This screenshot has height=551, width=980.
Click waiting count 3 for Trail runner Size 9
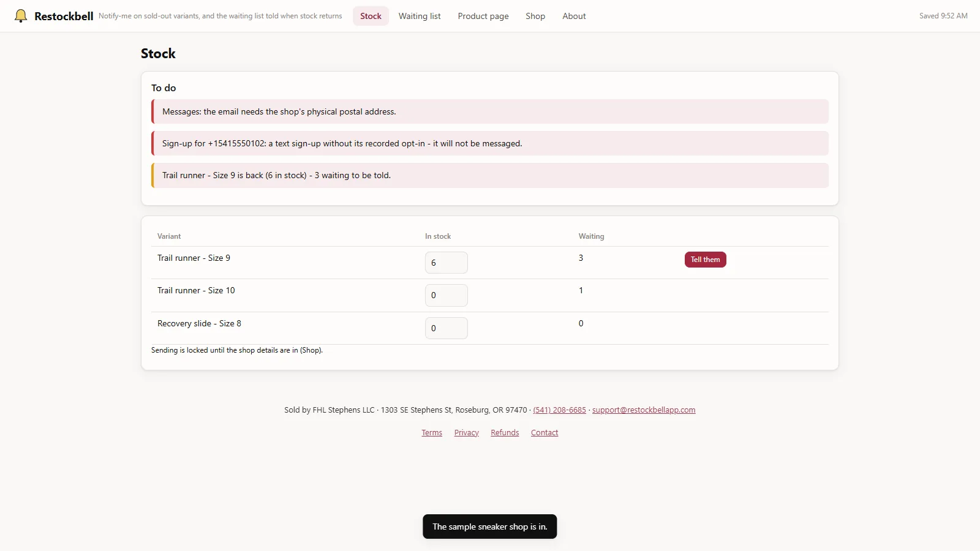[x=581, y=258]
